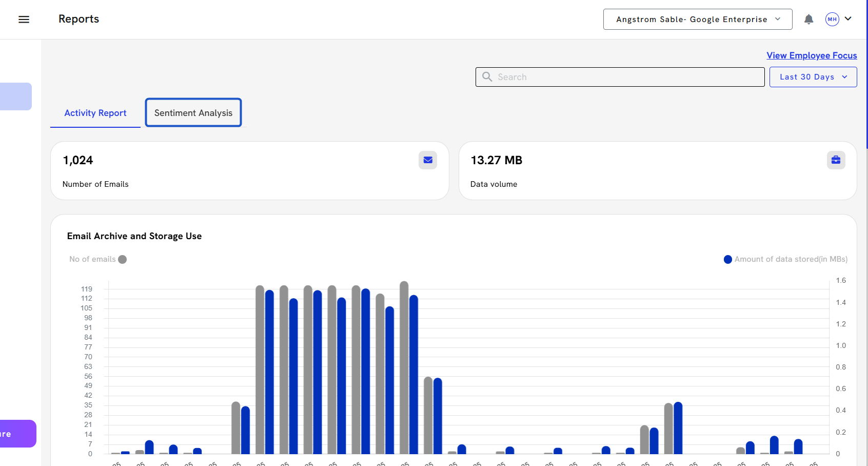The height and width of the screenshot is (466, 868).
Task: Click the notifications bell icon
Action: [x=808, y=20]
